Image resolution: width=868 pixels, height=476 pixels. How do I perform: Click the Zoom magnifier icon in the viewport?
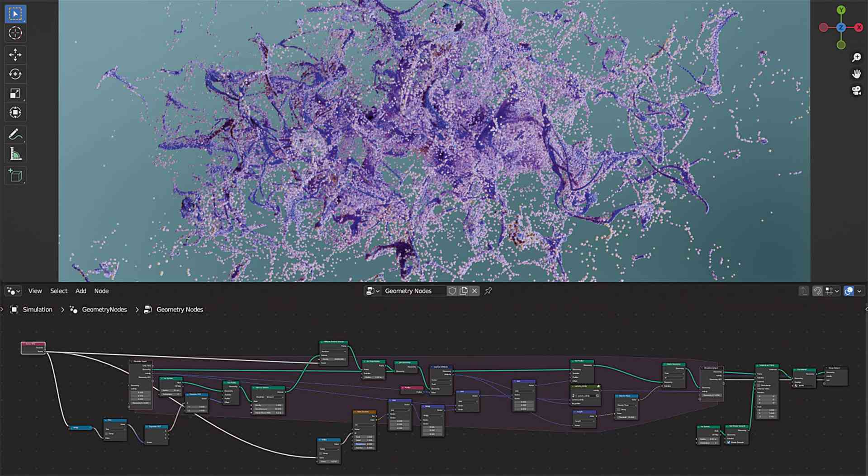[x=856, y=57]
